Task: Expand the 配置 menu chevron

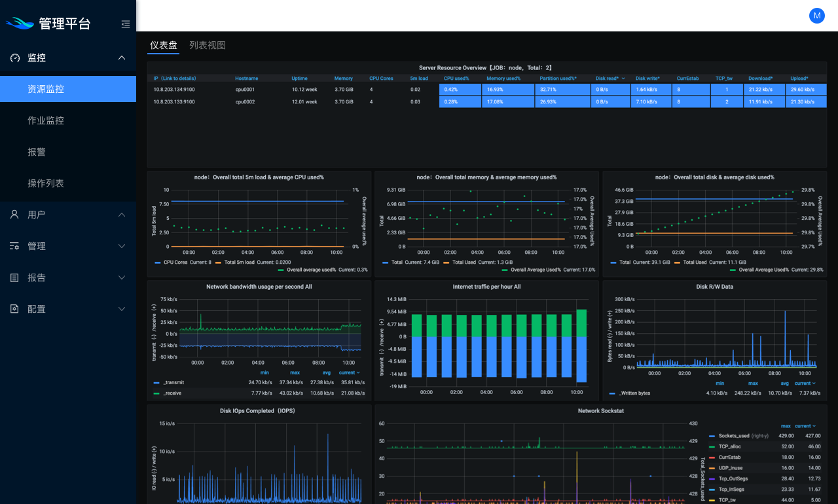Action: point(122,309)
